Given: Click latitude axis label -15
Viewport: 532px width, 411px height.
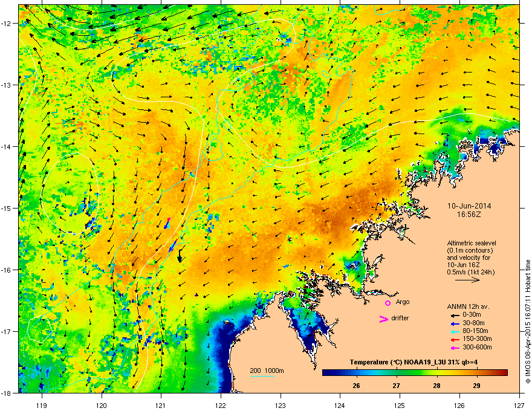Looking at the screenshot, I should tap(7, 208).
